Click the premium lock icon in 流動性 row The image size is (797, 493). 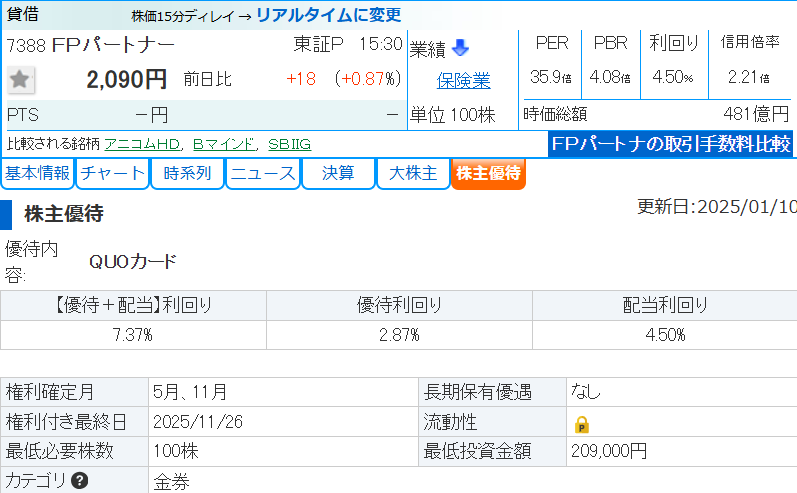[x=581, y=424]
